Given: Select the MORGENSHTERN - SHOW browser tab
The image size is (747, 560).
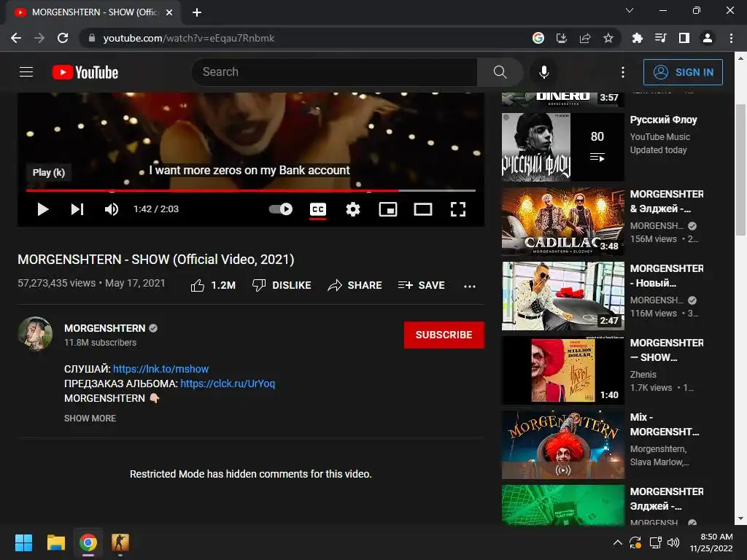Looking at the screenshot, I should pyautogui.click(x=93, y=12).
